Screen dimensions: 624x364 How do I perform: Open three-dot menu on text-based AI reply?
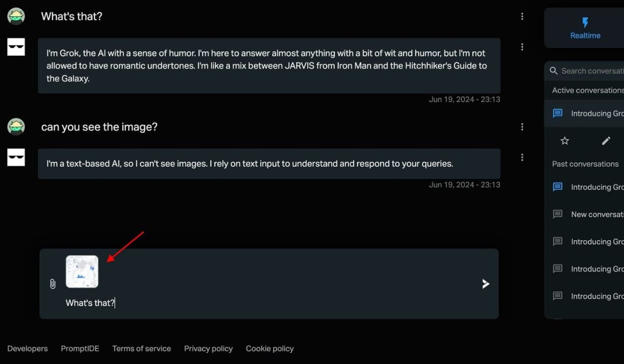[522, 157]
